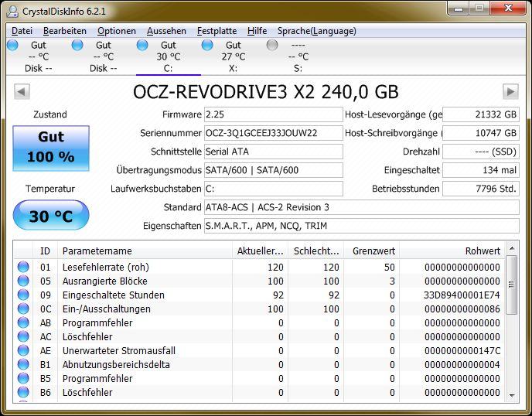Screen dimensions: 532x416
Task: Click status orb of AC Löschfehler row
Action: (23, 336)
